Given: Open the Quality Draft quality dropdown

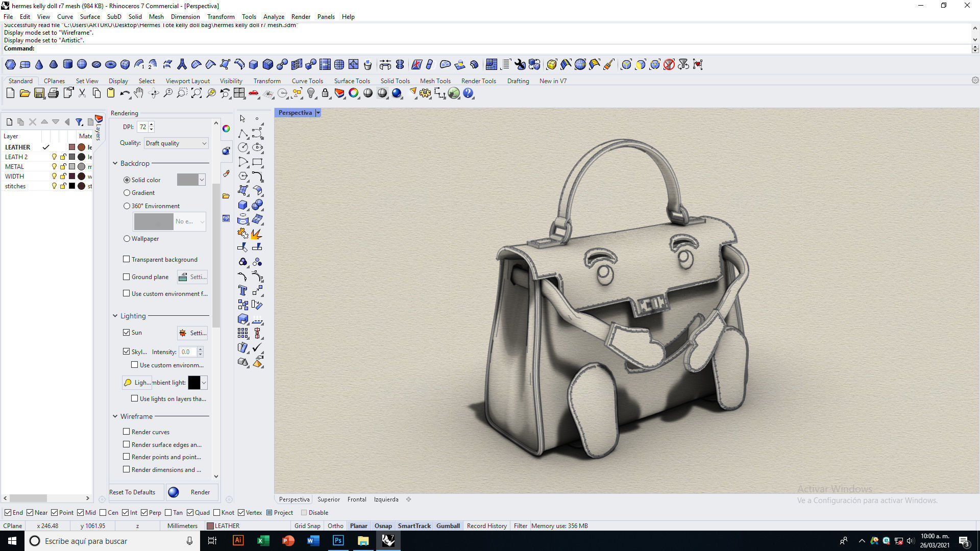Looking at the screenshot, I should point(176,143).
